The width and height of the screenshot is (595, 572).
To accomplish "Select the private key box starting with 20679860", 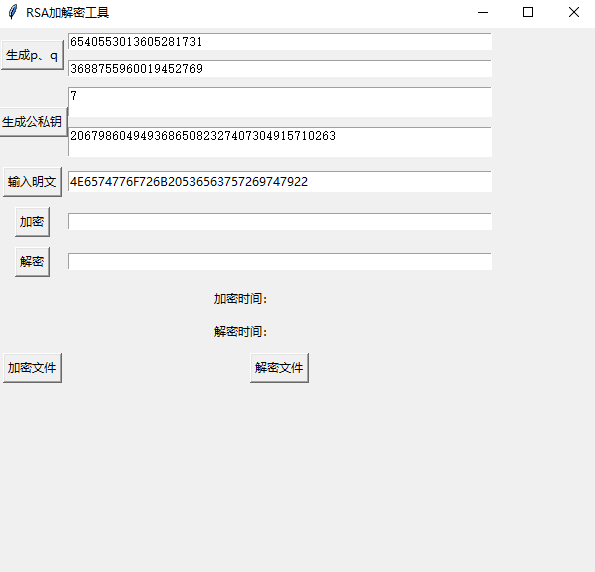I will (x=280, y=142).
